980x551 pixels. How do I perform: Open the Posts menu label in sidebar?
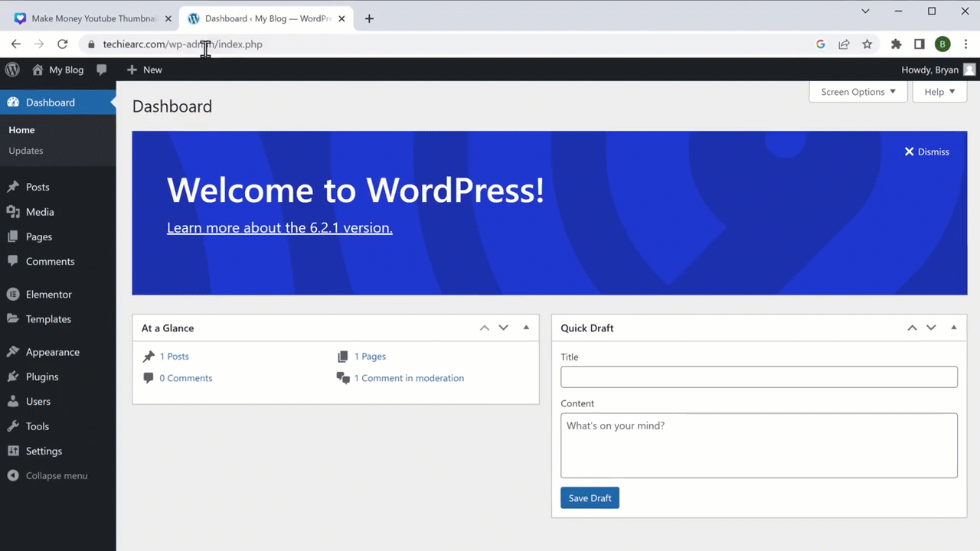(x=38, y=187)
